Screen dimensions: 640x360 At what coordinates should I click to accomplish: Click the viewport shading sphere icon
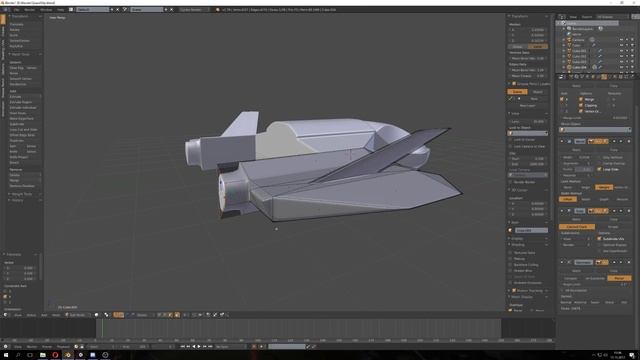coord(97,315)
